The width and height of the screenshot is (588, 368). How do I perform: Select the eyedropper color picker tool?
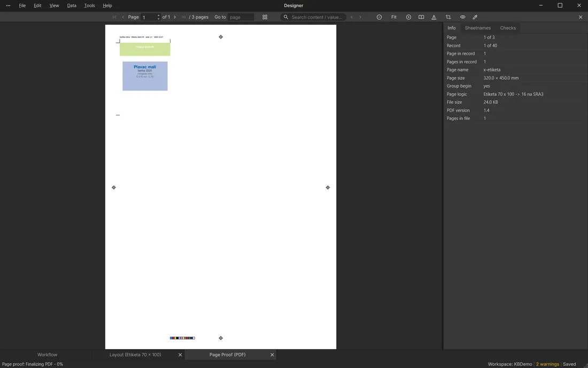click(475, 17)
